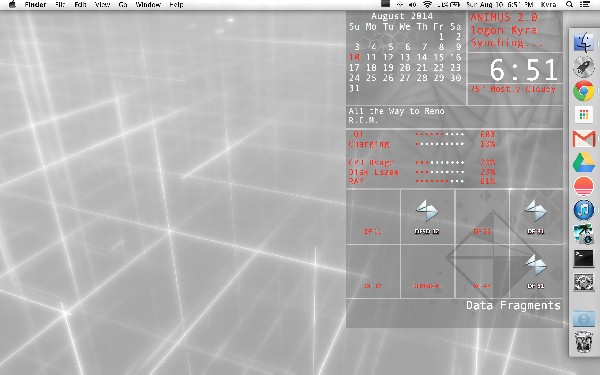Viewport: 600px width, 375px height.
Task: Open the View menu
Action: click(x=102, y=5)
